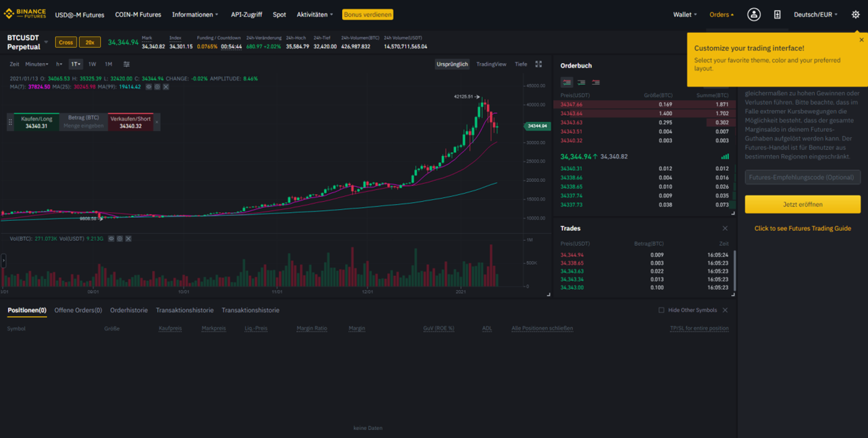Click the Futures-Empfehlungscode input field
The width and height of the screenshot is (868, 438).
pos(802,177)
